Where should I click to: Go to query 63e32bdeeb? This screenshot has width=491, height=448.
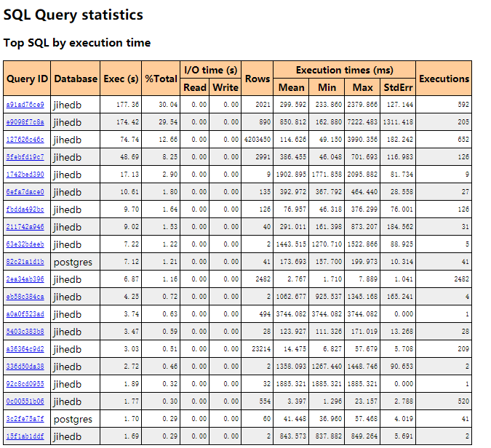click(25, 244)
